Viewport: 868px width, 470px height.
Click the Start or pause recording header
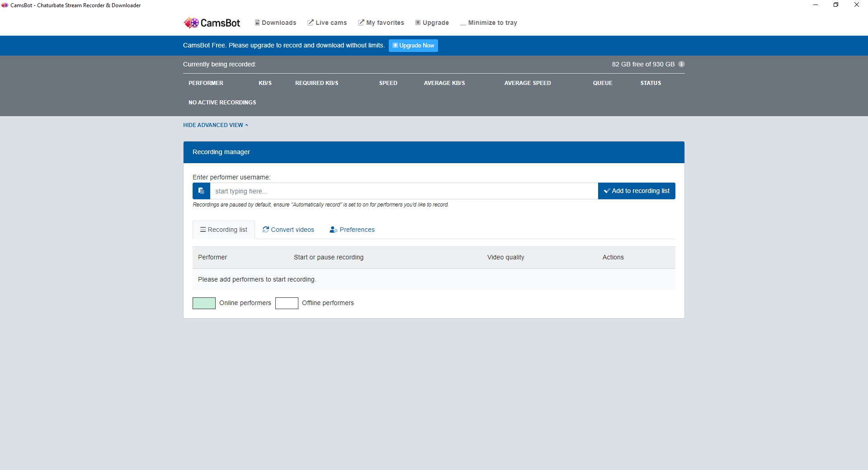[329, 257]
